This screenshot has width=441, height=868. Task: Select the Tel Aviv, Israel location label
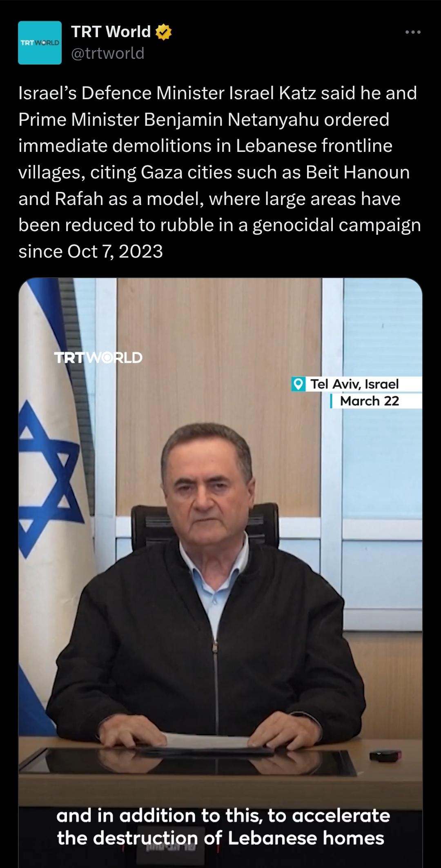[354, 384]
